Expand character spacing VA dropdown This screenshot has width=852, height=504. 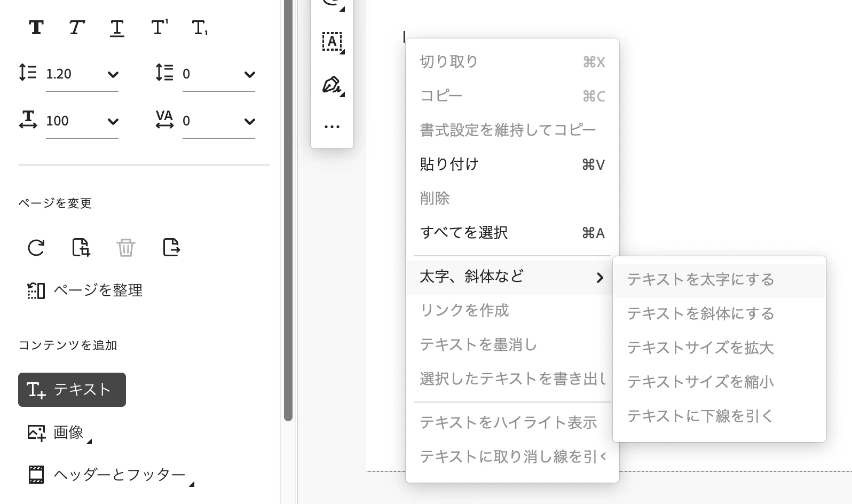coord(249,121)
